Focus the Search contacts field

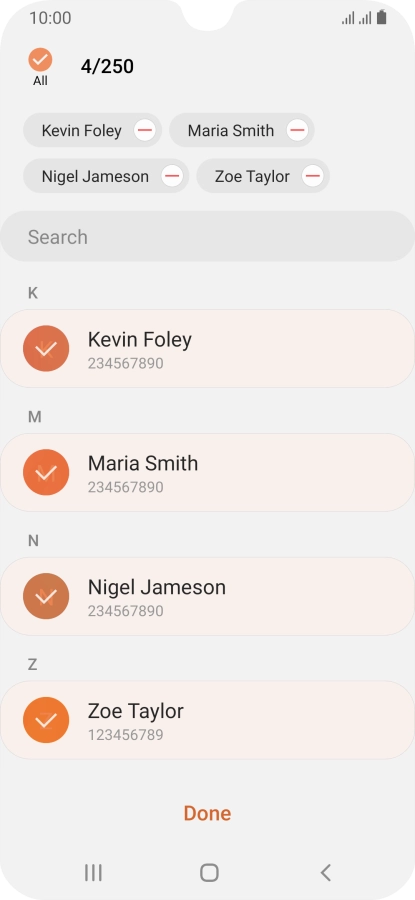click(x=207, y=236)
